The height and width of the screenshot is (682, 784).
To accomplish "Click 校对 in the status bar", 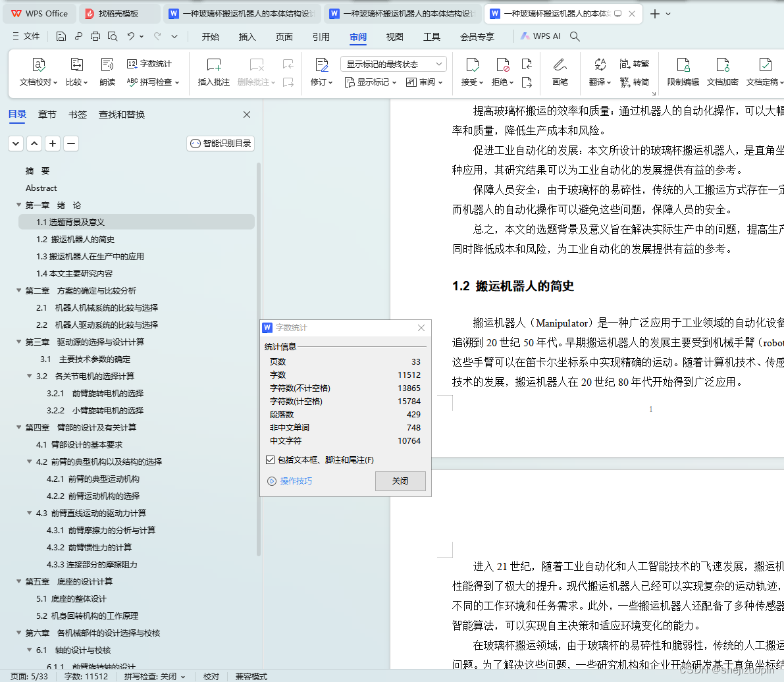I will coord(211,676).
